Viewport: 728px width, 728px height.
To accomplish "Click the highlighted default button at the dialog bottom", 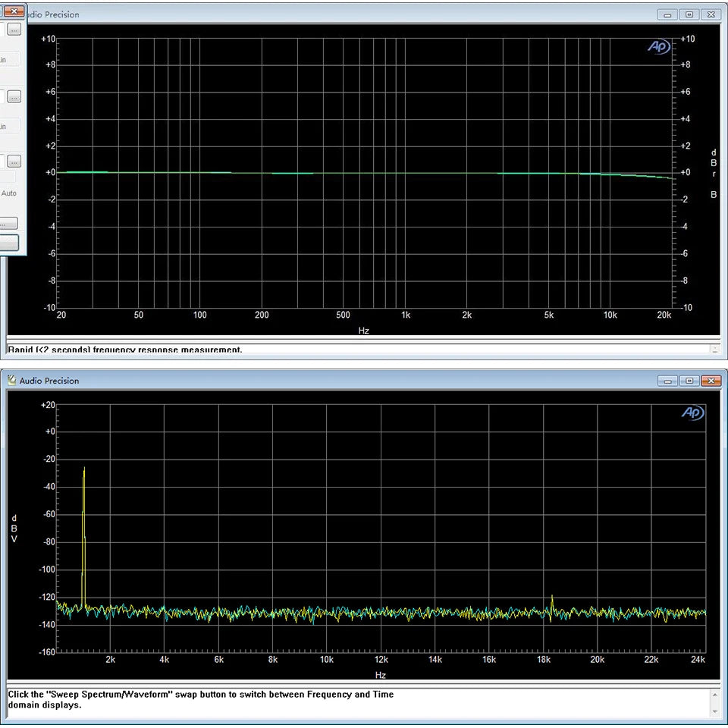I will [9, 243].
